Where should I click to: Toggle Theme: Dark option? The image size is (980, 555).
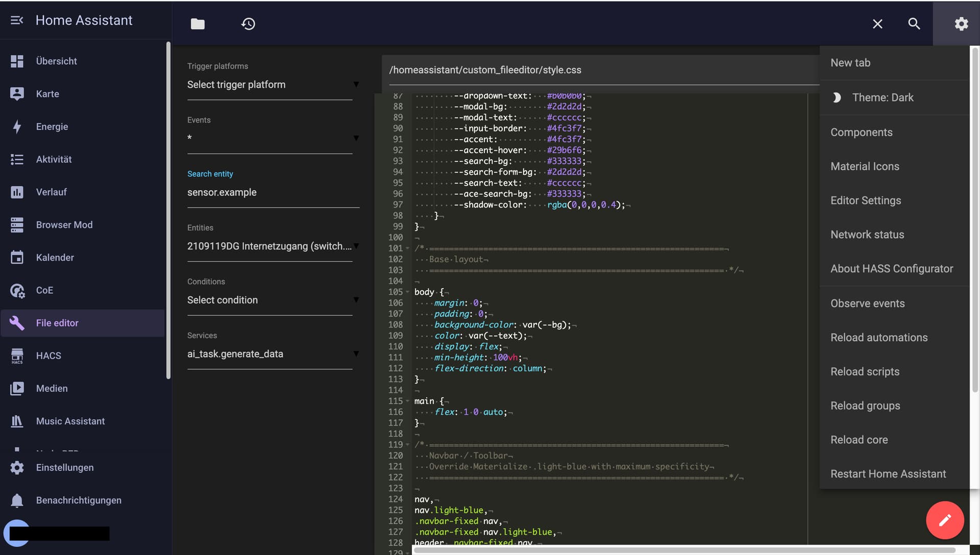(882, 97)
